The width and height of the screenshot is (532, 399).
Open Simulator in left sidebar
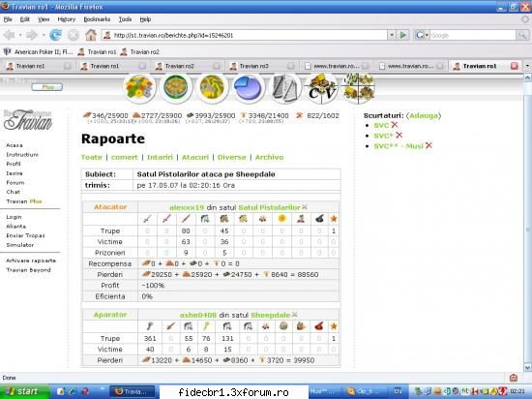19,245
